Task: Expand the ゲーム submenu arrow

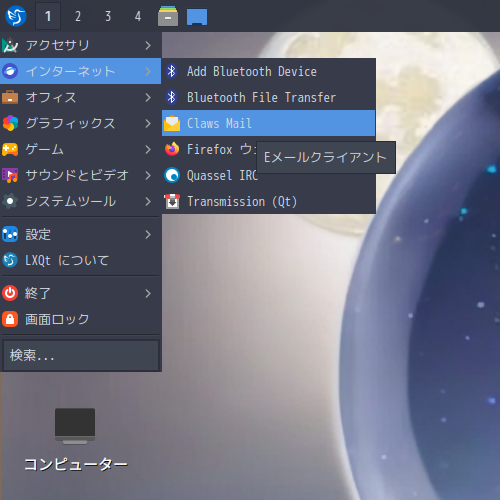Action: click(148, 149)
